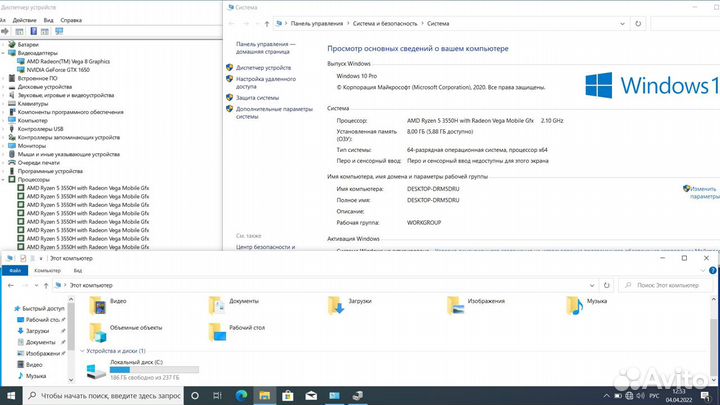Viewport: 720px width, 405px height.
Task: Click Панель управления — домашняя страница link
Action: click(x=265, y=48)
